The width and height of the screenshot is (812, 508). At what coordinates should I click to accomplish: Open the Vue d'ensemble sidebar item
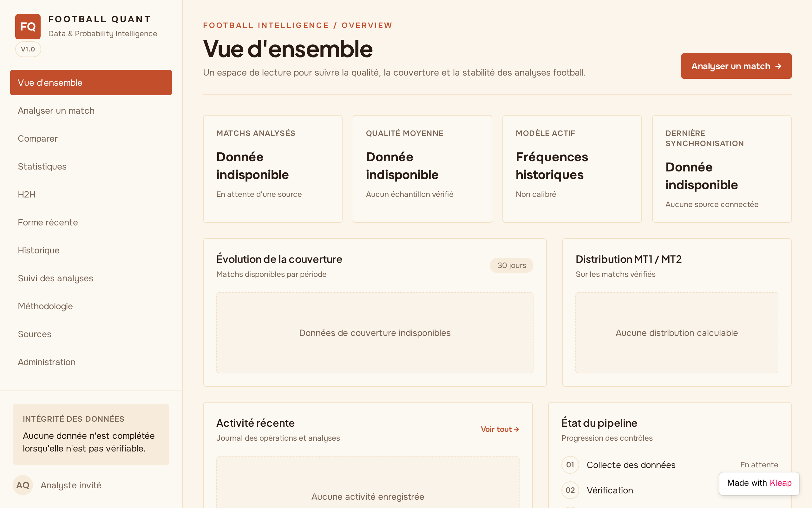[x=91, y=83]
